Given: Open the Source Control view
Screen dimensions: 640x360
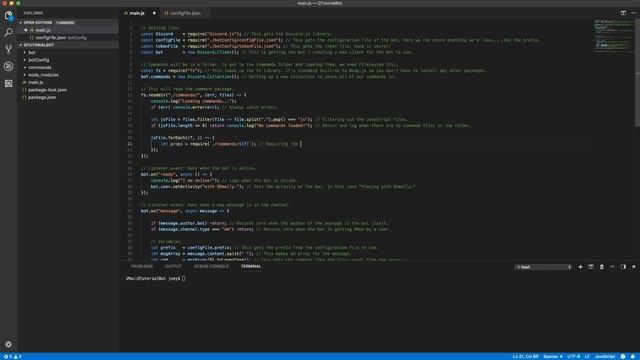Looking at the screenshot, I should click(x=9, y=49).
